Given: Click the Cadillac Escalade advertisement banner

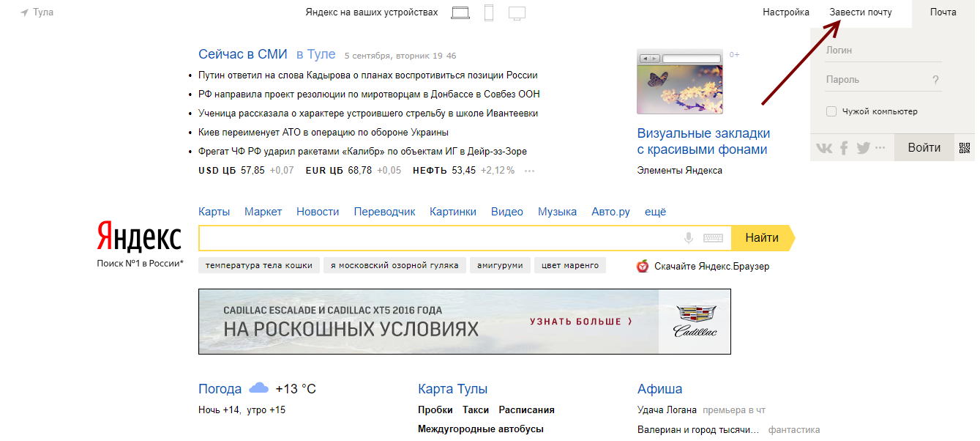Looking at the screenshot, I should click(x=464, y=322).
